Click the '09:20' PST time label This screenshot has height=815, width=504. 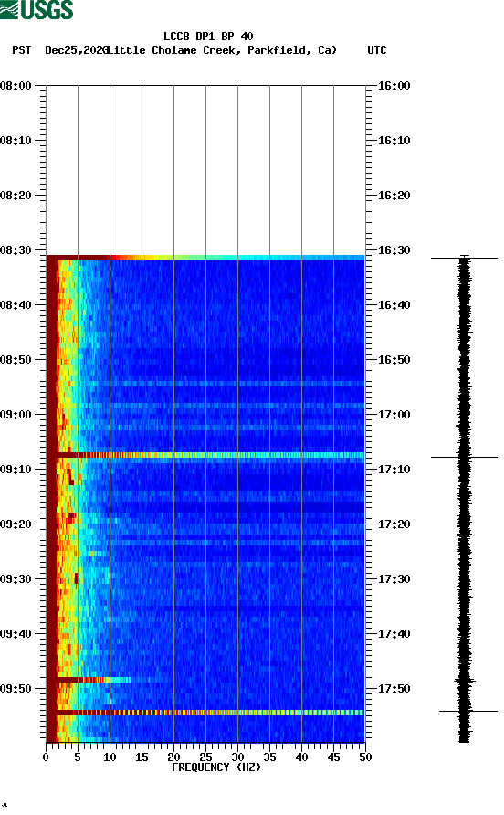[x=16, y=524]
